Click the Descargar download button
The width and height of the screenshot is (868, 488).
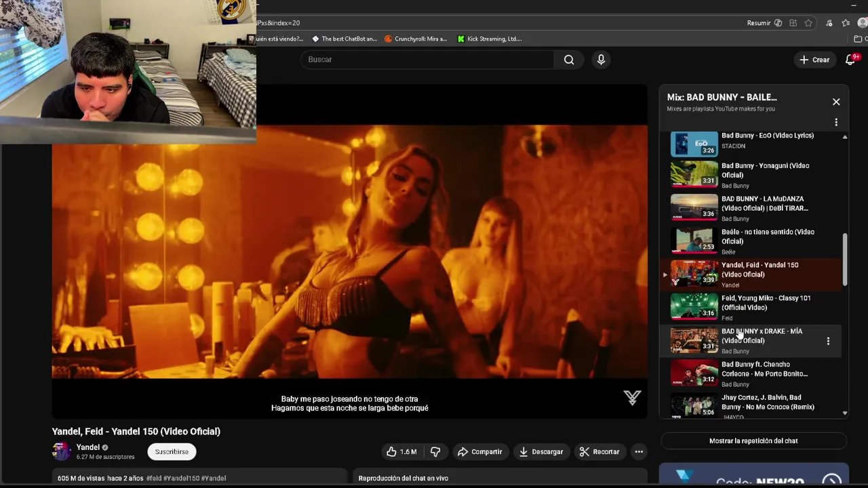(540, 452)
